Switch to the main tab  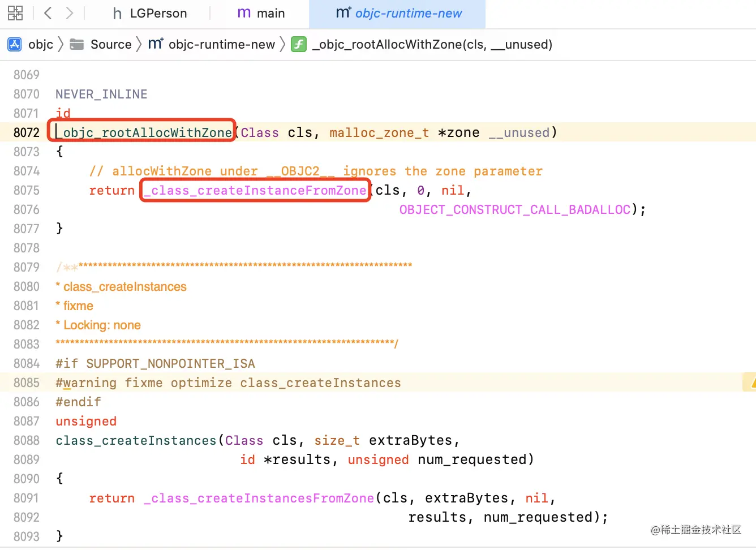coord(261,13)
